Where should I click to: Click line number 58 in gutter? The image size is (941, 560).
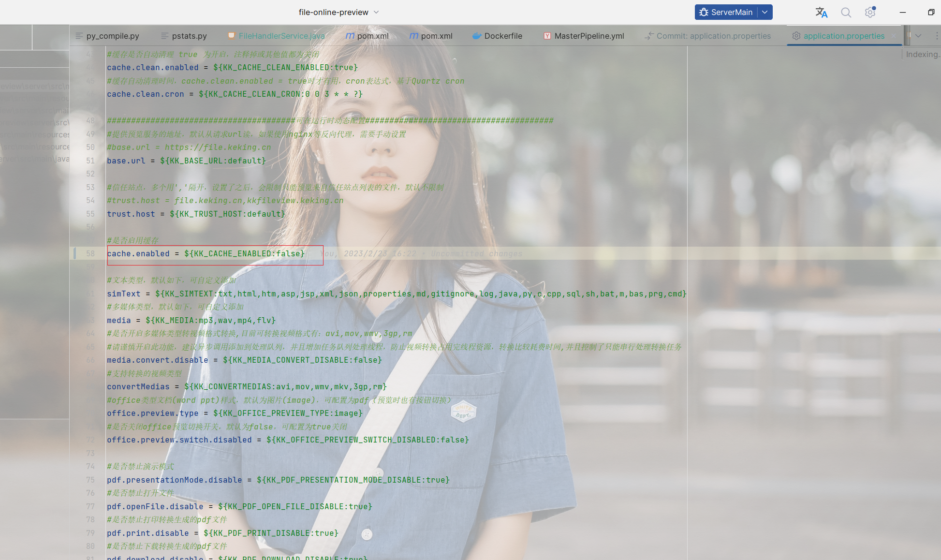point(90,253)
